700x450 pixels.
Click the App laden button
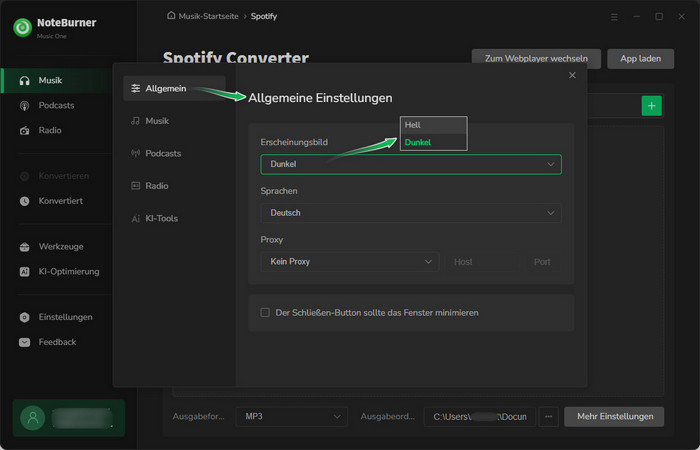641,59
